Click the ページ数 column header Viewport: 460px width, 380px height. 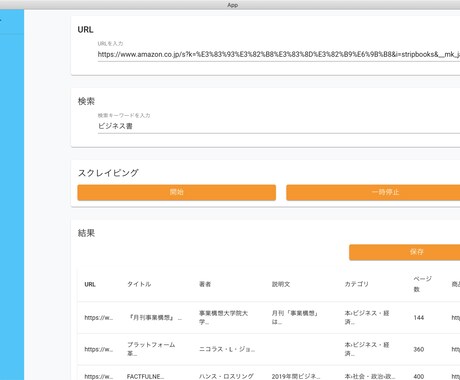pyautogui.click(x=422, y=284)
